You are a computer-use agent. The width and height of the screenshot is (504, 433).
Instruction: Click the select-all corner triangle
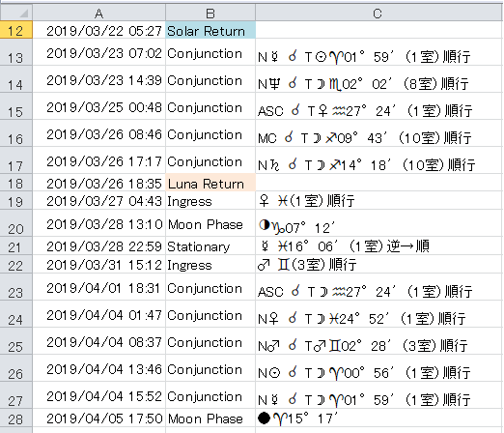pyautogui.click(x=24, y=14)
